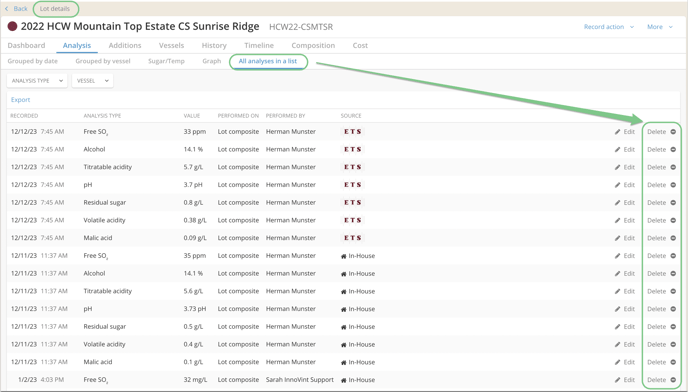Click pencil icon for Malic acid 0.1 g/L row
Image resolution: width=688 pixels, height=392 pixels.
617,362
